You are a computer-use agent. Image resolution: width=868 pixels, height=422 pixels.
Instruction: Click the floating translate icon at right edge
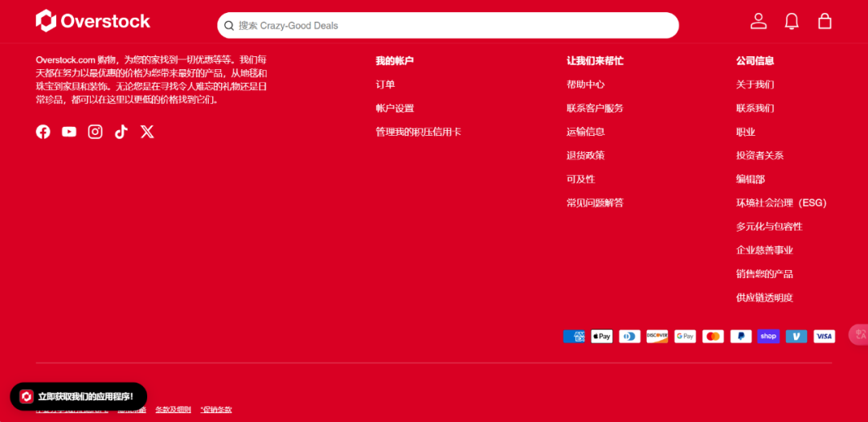[x=860, y=334]
